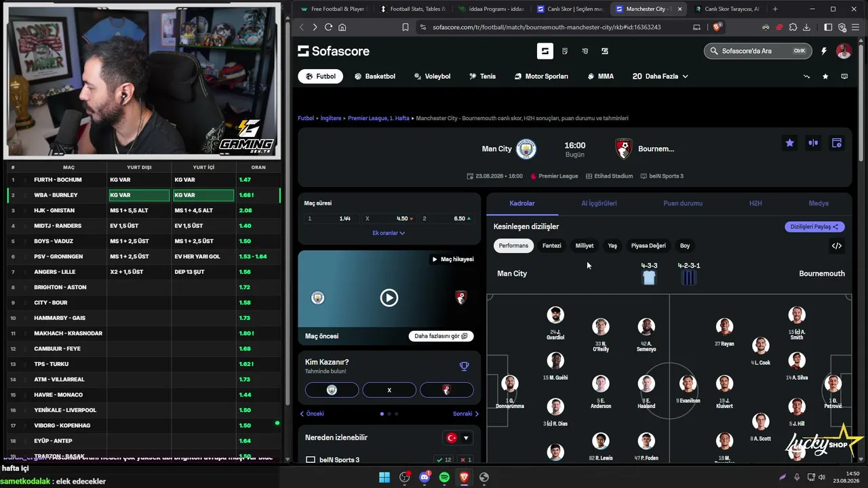868x488 pixels.
Task: Bookmark this page in the address bar
Action: click(x=406, y=27)
